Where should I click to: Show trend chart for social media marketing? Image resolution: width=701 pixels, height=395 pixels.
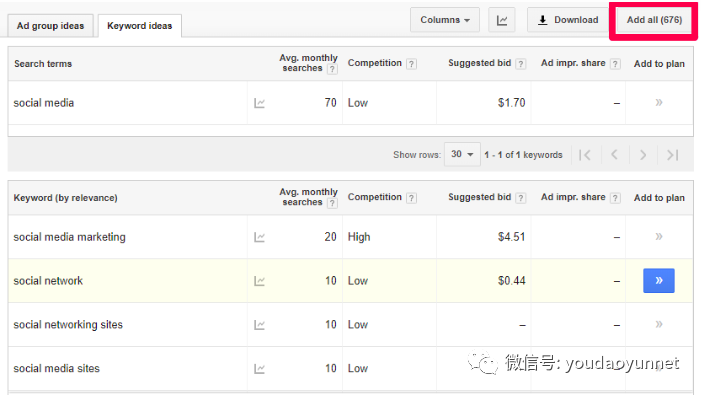(x=259, y=237)
